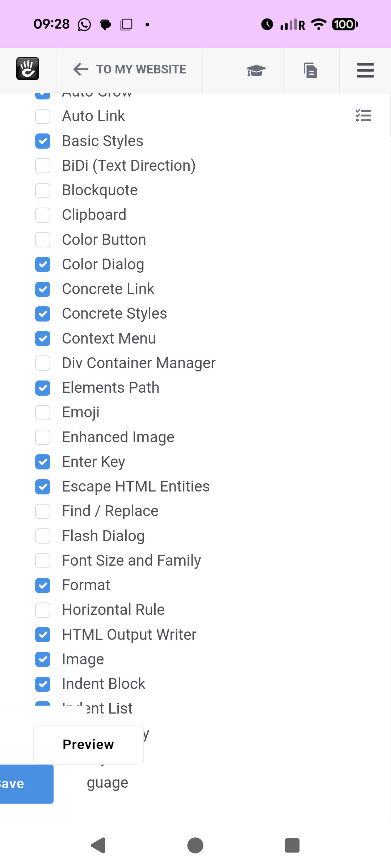The image size is (391, 868).
Task: Check the Blockquote plugin option
Action: 43,191
